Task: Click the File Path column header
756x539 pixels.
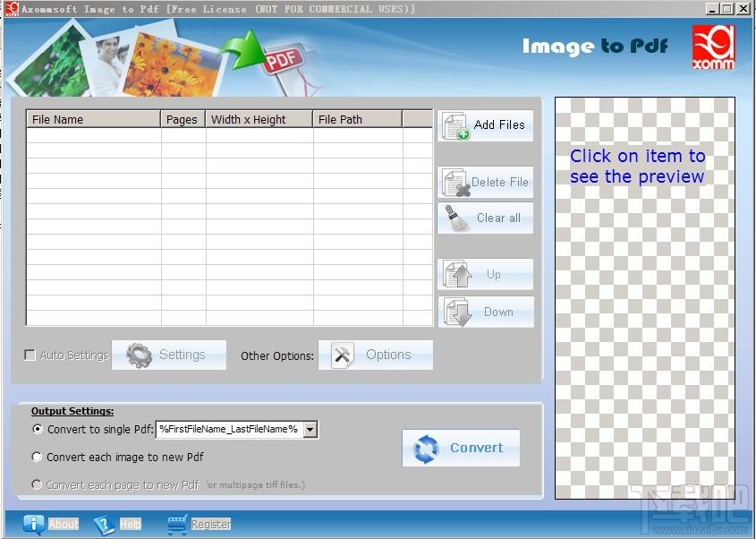Action: (357, 119)
